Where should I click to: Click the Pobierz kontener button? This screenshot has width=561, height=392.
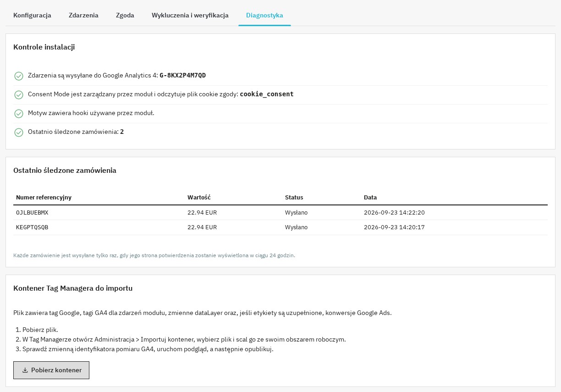pyautogui.click(x=51, y=370)
